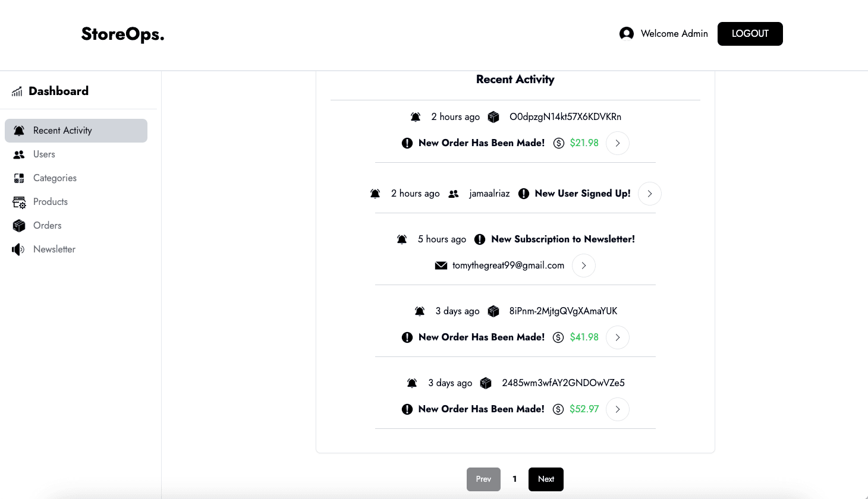This screenshot has height=499, width=868.
Task: Go to the Next page
Action: 546,479
